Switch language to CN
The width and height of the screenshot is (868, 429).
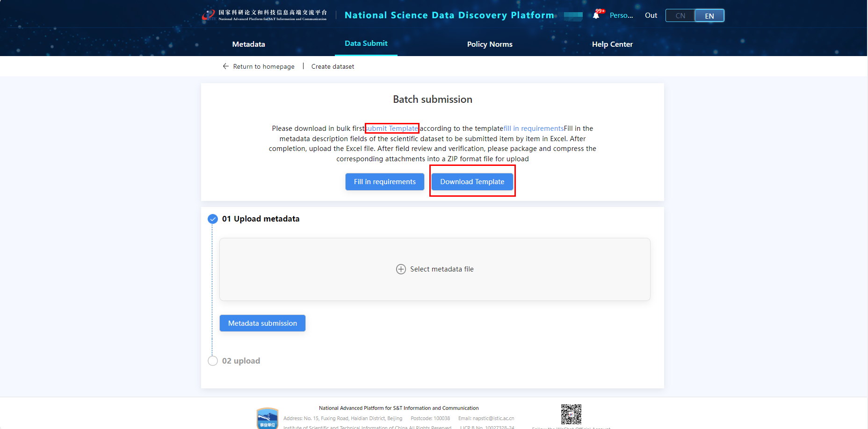coord(680,16)
